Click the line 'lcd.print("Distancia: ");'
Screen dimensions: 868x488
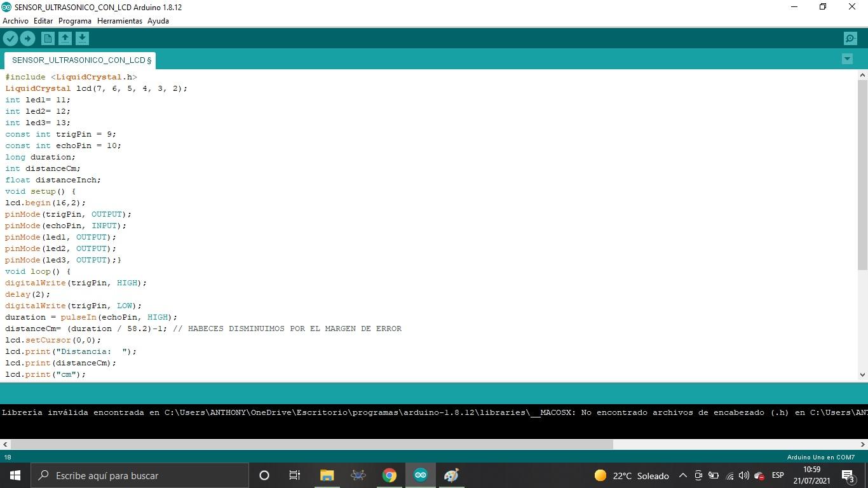71,351
